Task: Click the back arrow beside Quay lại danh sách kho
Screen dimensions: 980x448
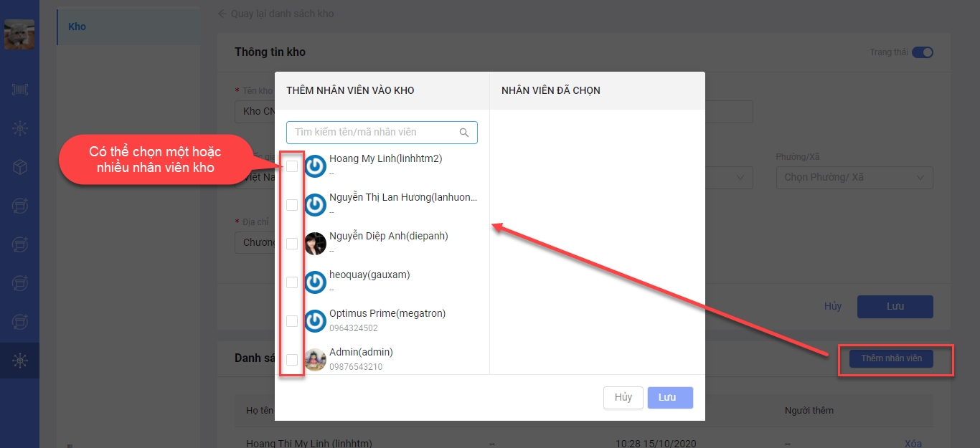Action: tap(222, 14)
